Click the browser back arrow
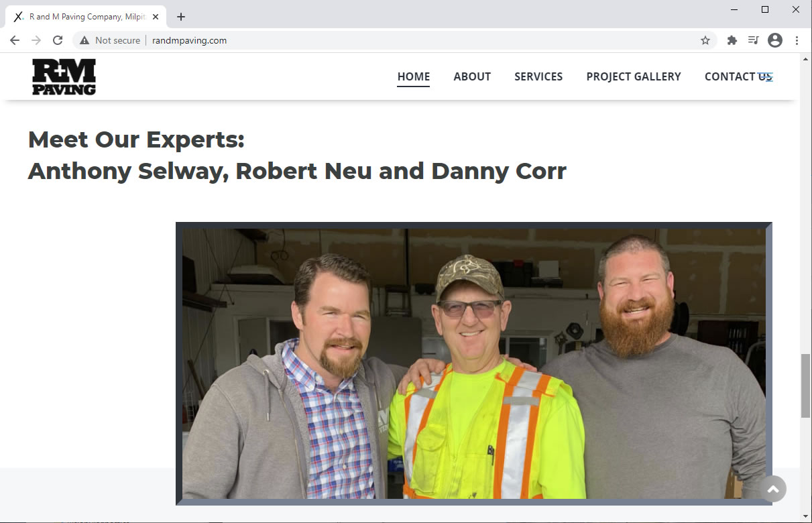The width and height of the screenshot is (812, 523). point(15,40)
